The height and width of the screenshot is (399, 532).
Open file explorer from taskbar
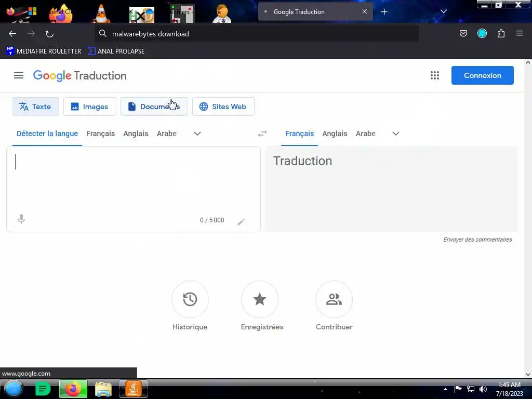[103, 389]
